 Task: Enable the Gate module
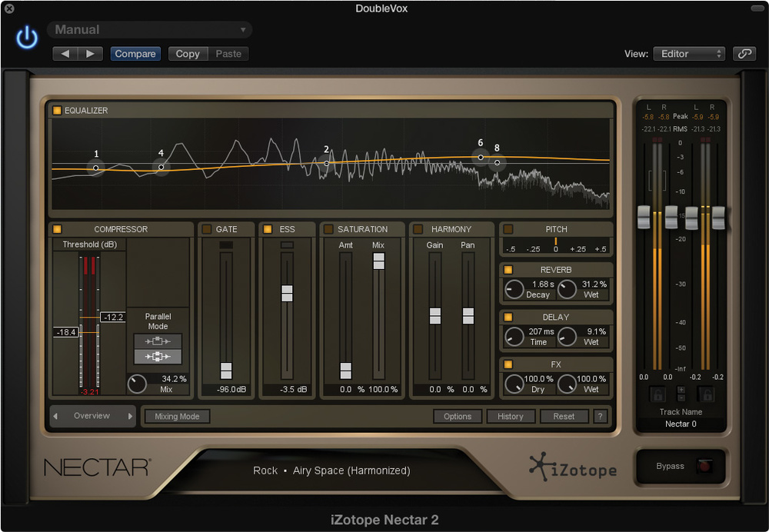pos(206,229)
